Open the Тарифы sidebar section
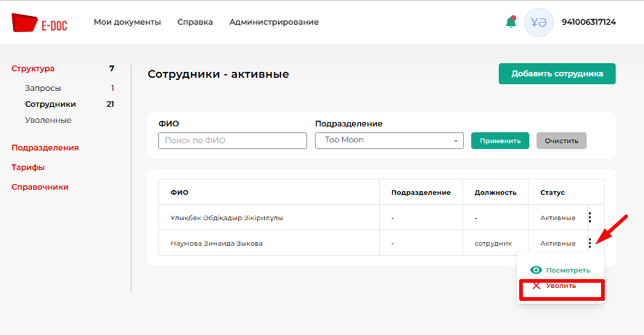This screenshot has height=335, width=644. pyautogui.click(x=28, y=167)
